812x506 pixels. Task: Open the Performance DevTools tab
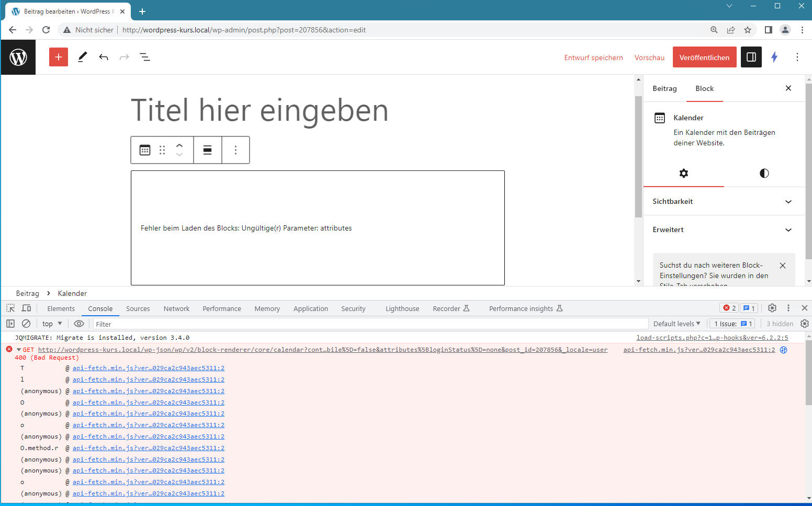[222, 308]
